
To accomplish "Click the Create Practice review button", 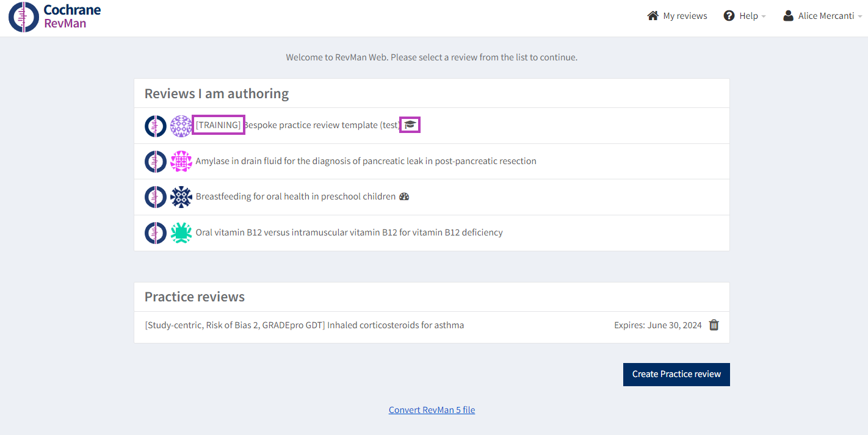I will (676, 374).
